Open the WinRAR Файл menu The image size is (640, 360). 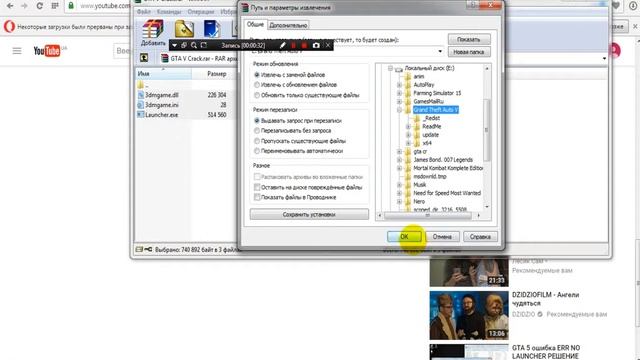[144, 12]
